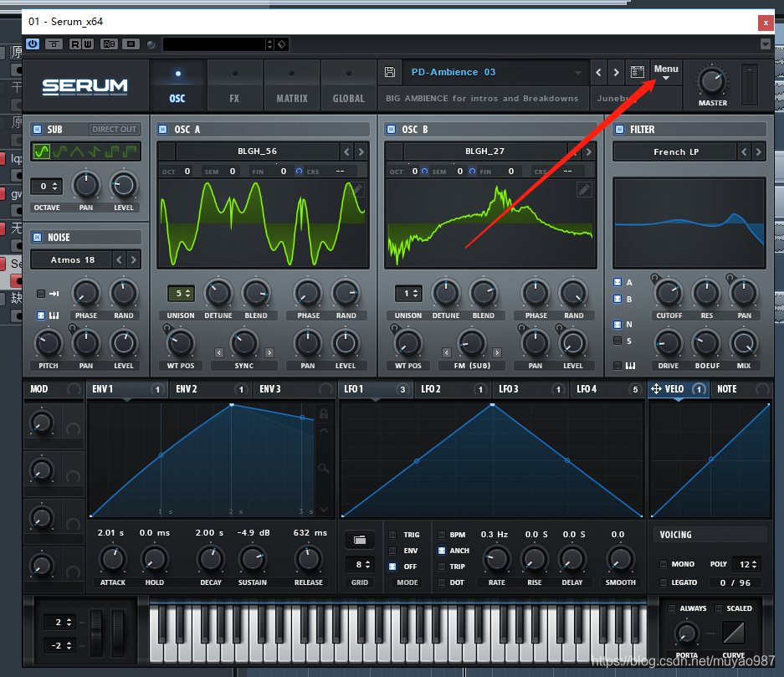Click the CURVE portamento button
784x677 pixels.
point(734,633)
